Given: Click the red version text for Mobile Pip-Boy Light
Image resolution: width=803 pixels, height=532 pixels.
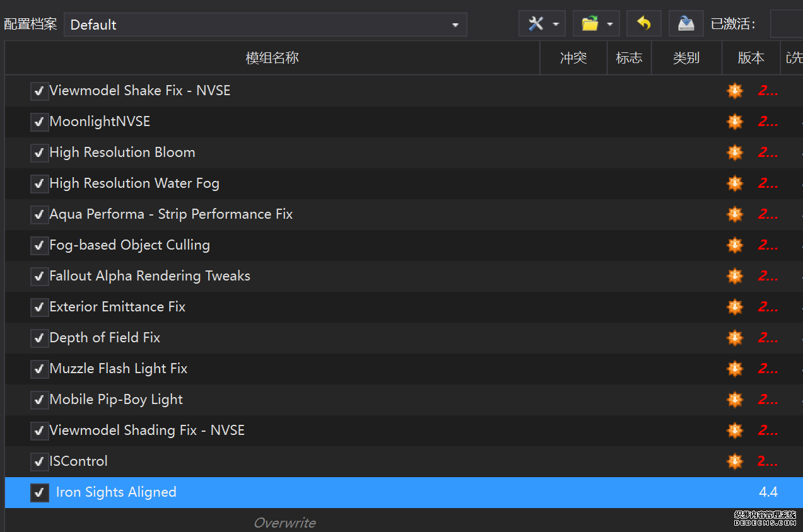Looking at the screenshot, I should [x=768, y=400].
